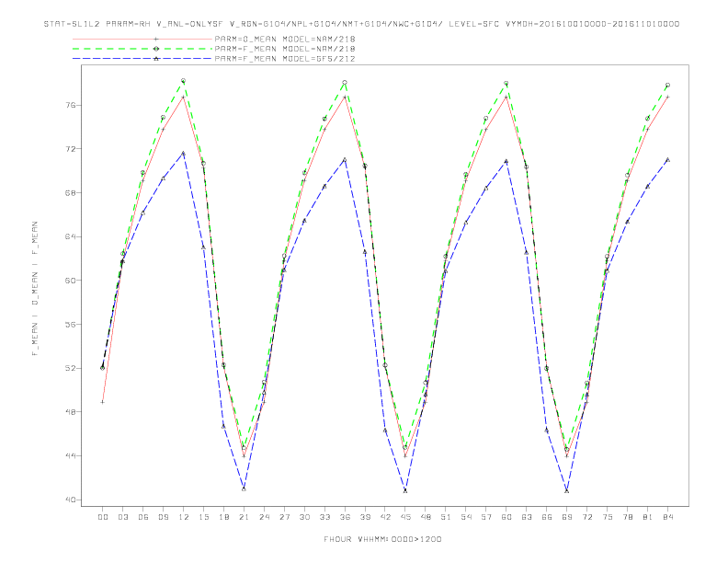
Task: Click x-axis tick label 21
Action: tap(244, 517)
